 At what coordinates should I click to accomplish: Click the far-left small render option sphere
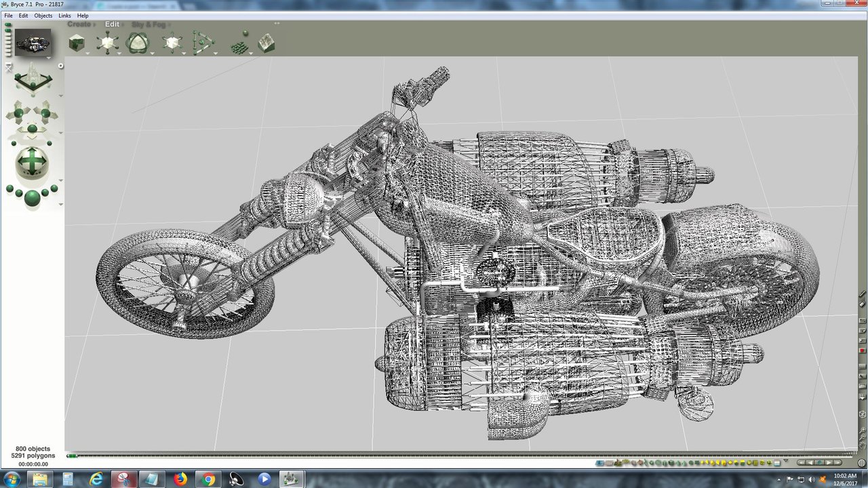coord(10,188)
